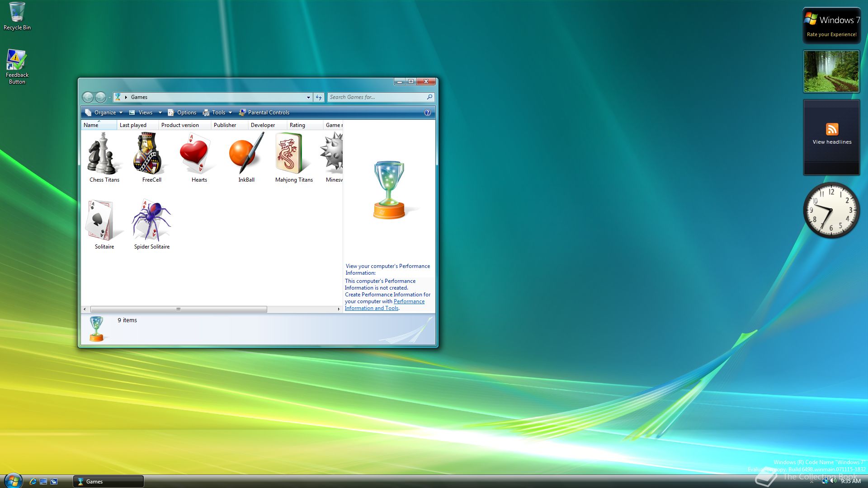The image size is (868, 488).
Task: Launch Internet Explorer from quick launch
Action: [33, 482]
